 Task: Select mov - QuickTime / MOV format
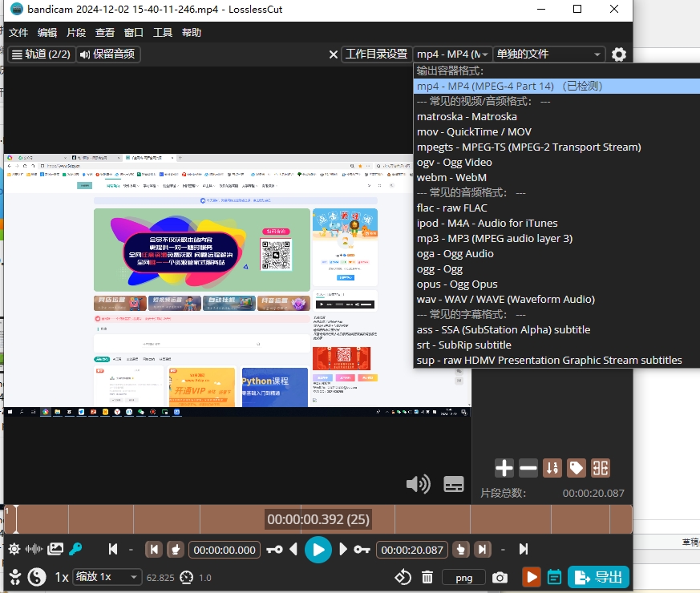(556, 131)
